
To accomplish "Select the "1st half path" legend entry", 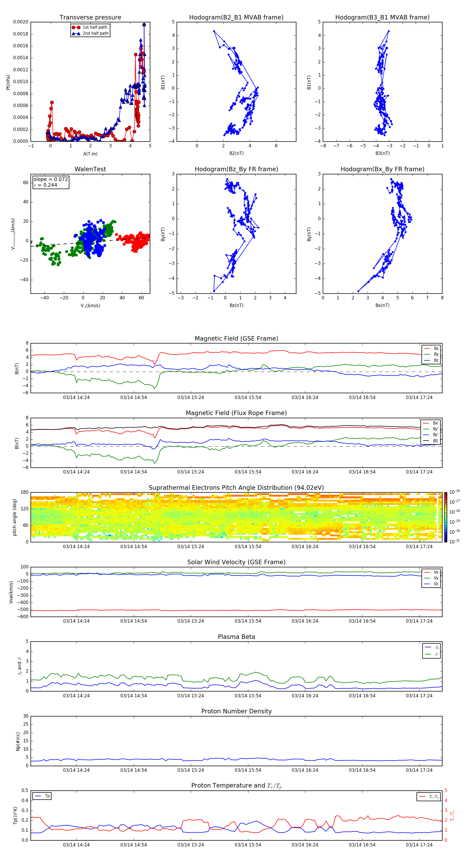I will pyautogui.click(x=90, y=27).
